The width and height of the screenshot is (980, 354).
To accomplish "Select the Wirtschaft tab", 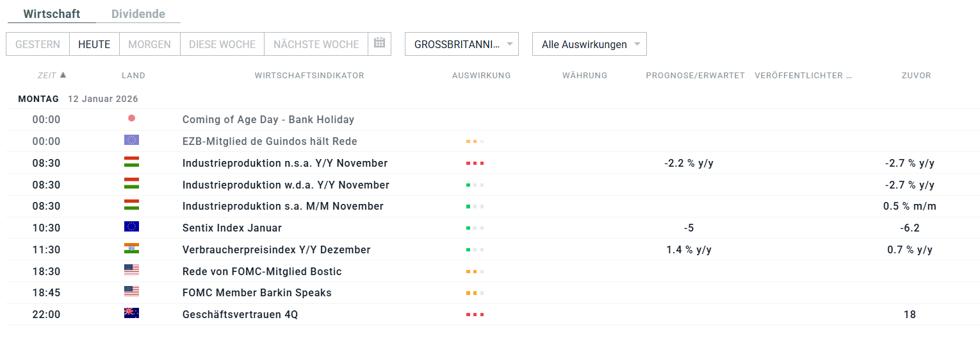I will (x=51, y=14).
